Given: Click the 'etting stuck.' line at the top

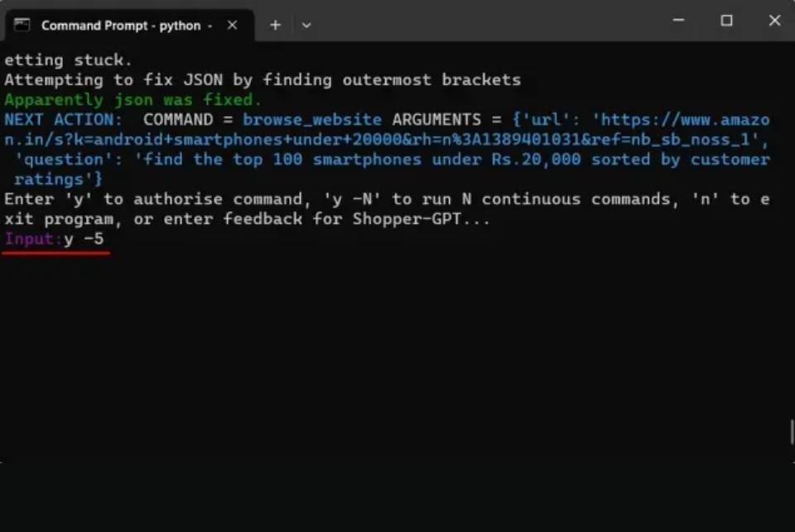Looking at the screenshot, I should click(x=68, y=60).
